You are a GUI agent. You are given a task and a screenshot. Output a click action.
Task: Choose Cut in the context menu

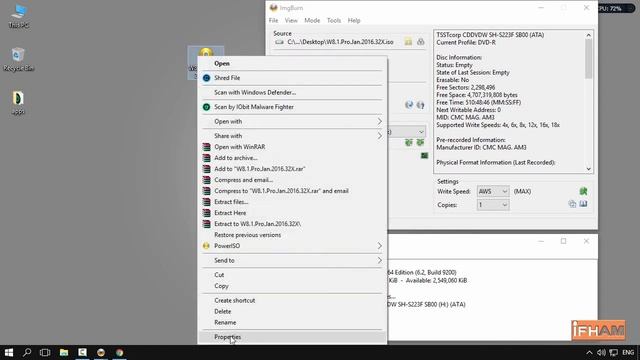point(292,275)
